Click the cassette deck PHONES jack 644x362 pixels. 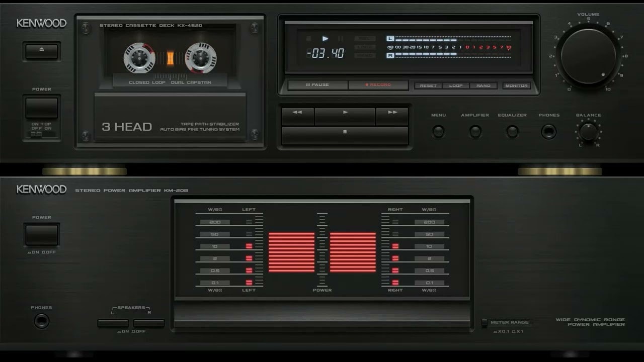[548, 132]
